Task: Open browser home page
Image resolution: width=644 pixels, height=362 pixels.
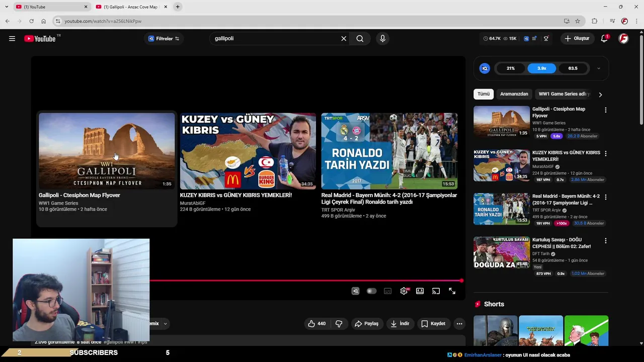Action: [43, 21]
